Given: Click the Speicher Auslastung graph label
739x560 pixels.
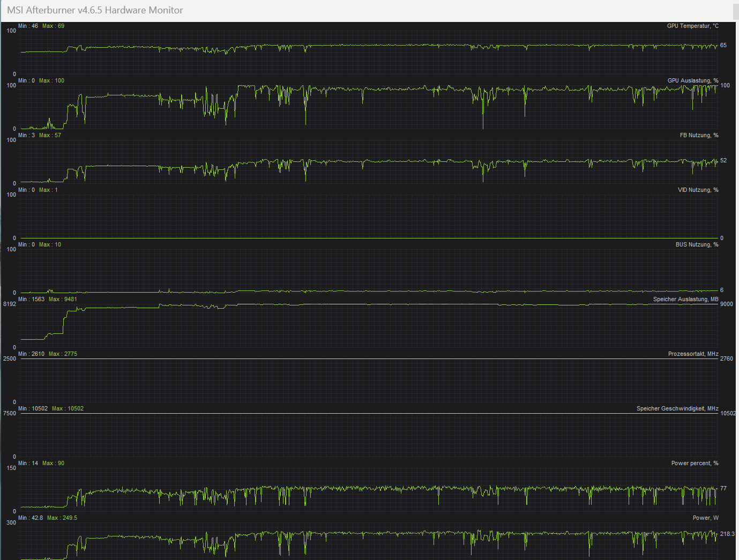Looking at the screenshot, I should pyautogui.click(x=685, y=299).
